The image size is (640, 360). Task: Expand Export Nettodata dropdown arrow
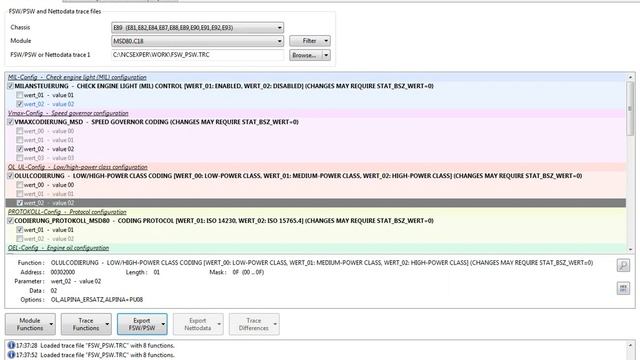(219, 324)
